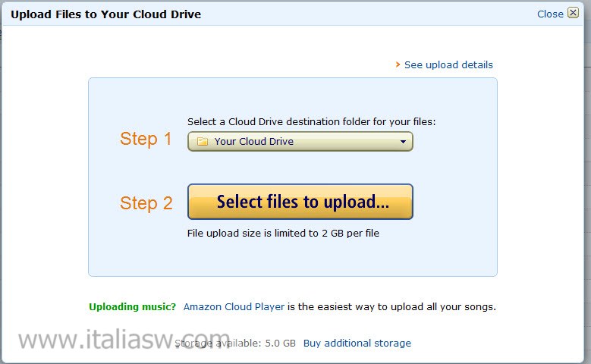Click Select files to upload button

pyautogui.click(x=300, y=202)
